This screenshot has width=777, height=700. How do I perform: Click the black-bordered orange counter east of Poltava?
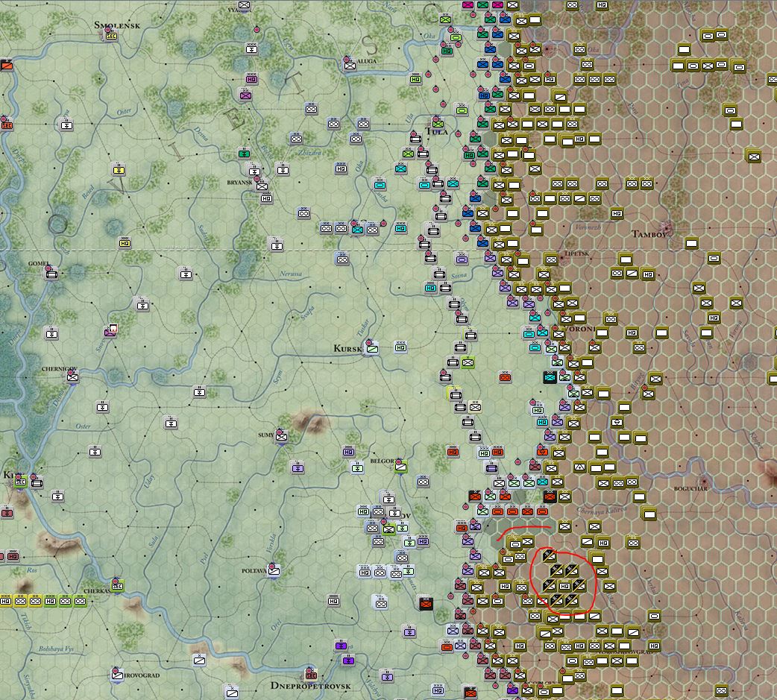coord(426,604)
